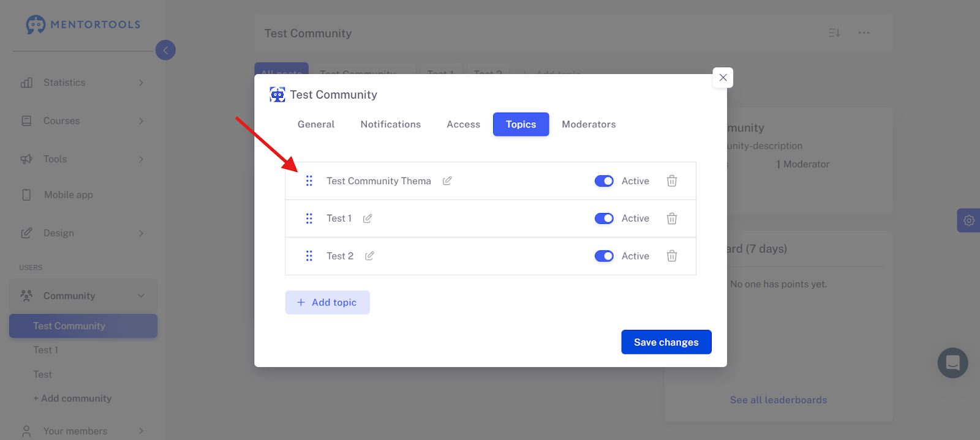The image size is (980, 440).
Task: Toggle Active switch for Test Community Thema
Action: point(604,181)
